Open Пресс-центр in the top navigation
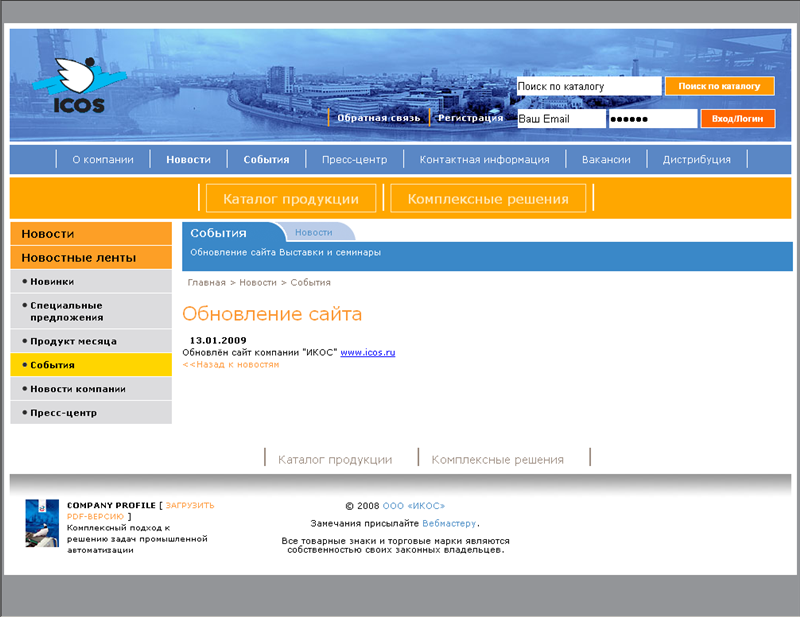This screenshot has width=800, height=617. (x=354, y=159)
